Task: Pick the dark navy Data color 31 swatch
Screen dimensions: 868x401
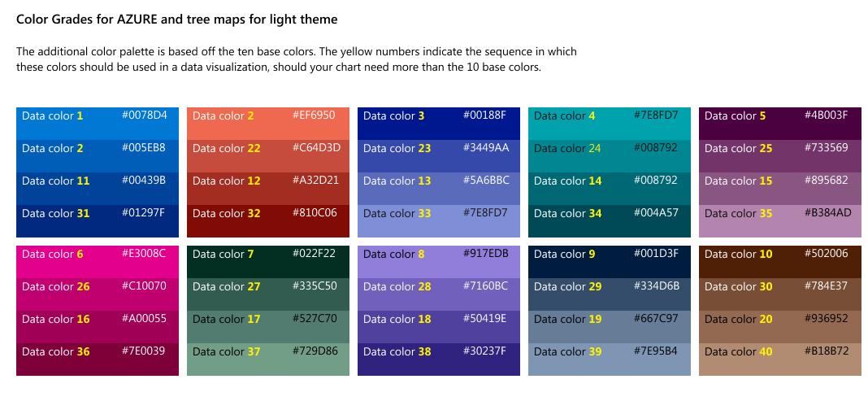Action: point(98,220)
